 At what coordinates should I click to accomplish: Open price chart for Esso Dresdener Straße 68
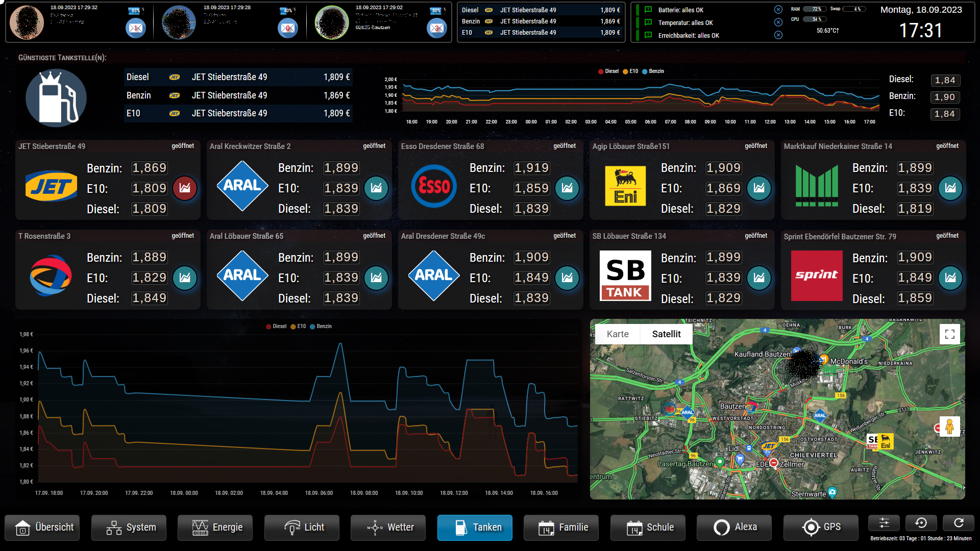[x=567, y=188]
